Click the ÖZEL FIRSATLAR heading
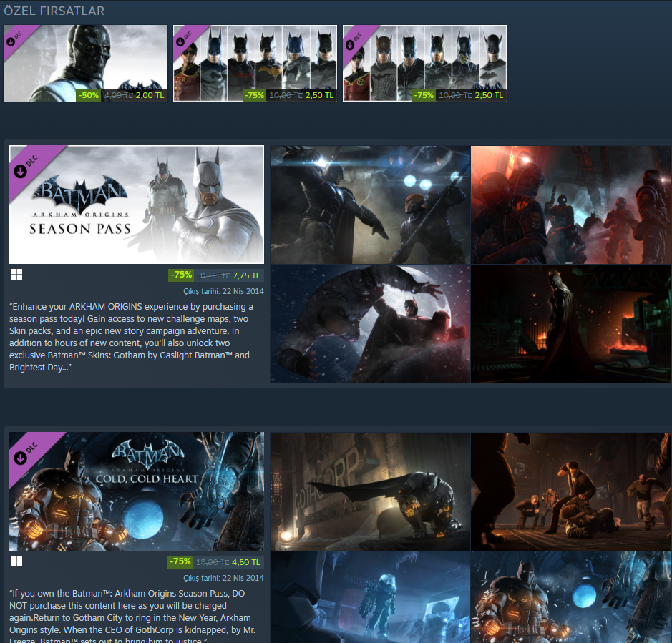The width and height of the screenshot is (672, 643). point(54,11)
